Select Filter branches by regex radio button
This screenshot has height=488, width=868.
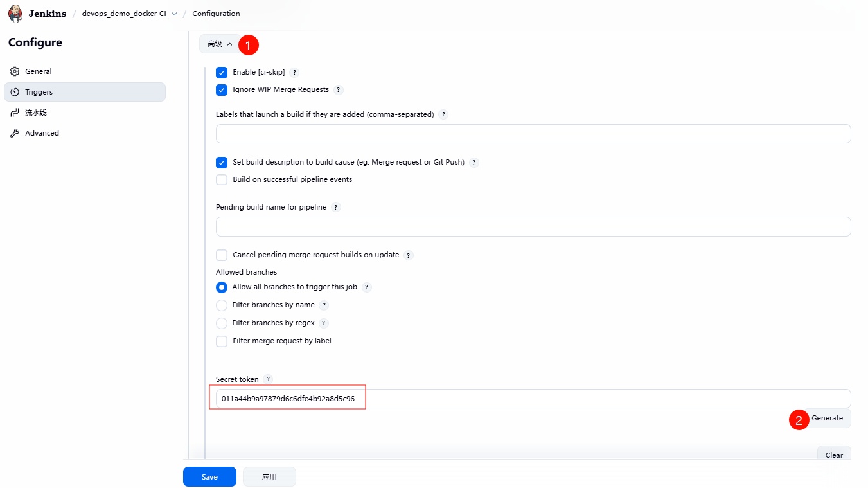(222, 323)
